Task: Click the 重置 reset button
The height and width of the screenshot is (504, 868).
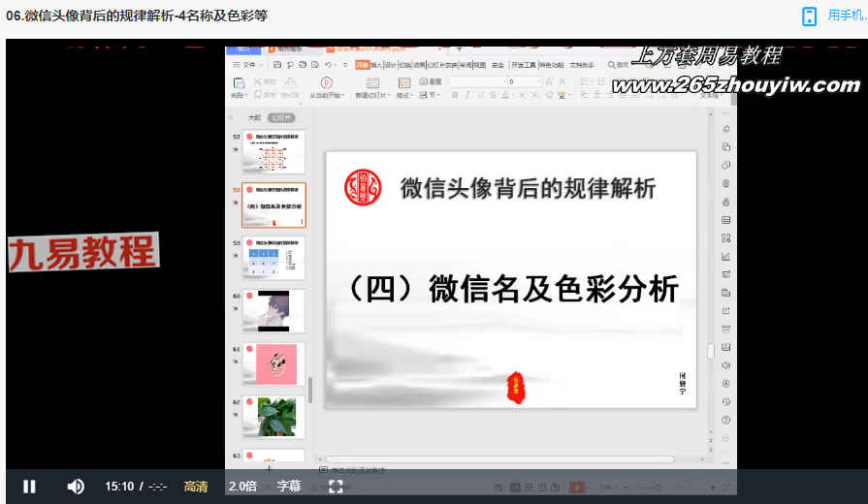Action: [431, 81]
